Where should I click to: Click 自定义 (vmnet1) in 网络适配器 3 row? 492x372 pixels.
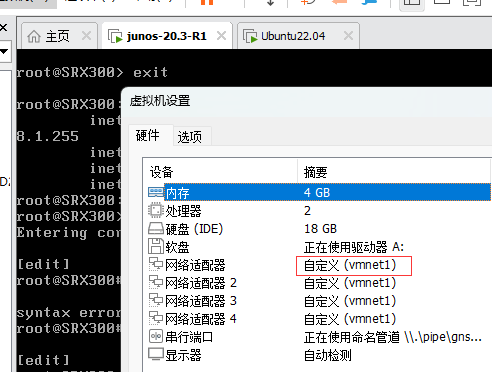pos(350,301)
